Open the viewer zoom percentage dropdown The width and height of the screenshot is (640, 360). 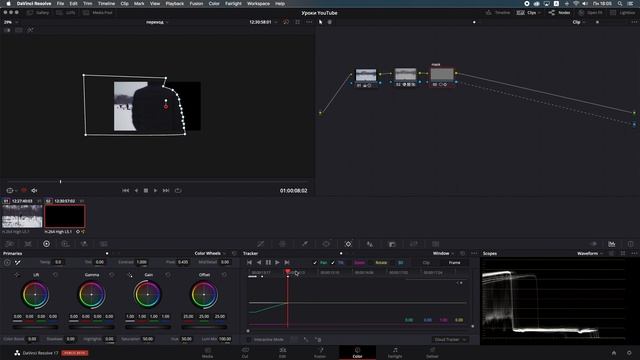(10, 22)
